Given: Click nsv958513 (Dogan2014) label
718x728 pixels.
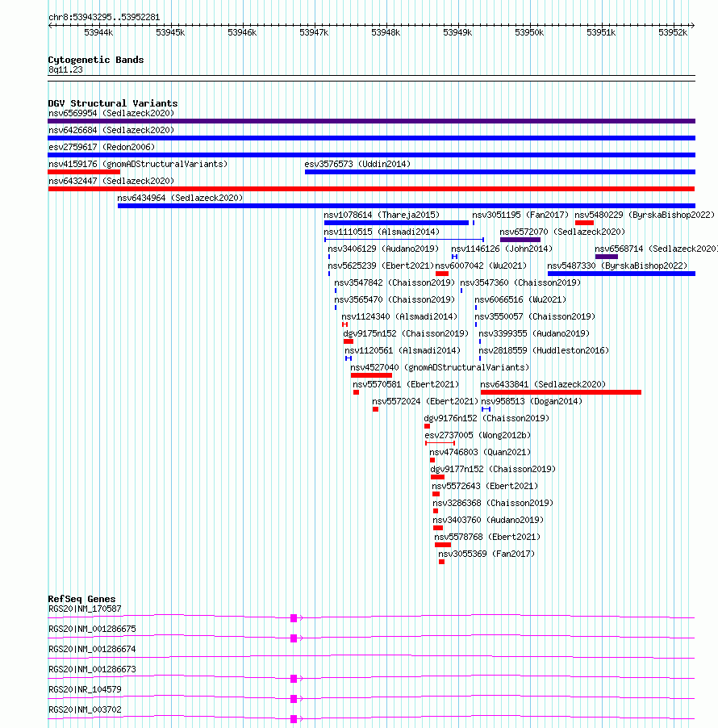Looking at the screenshot, I should pos(532,401).
